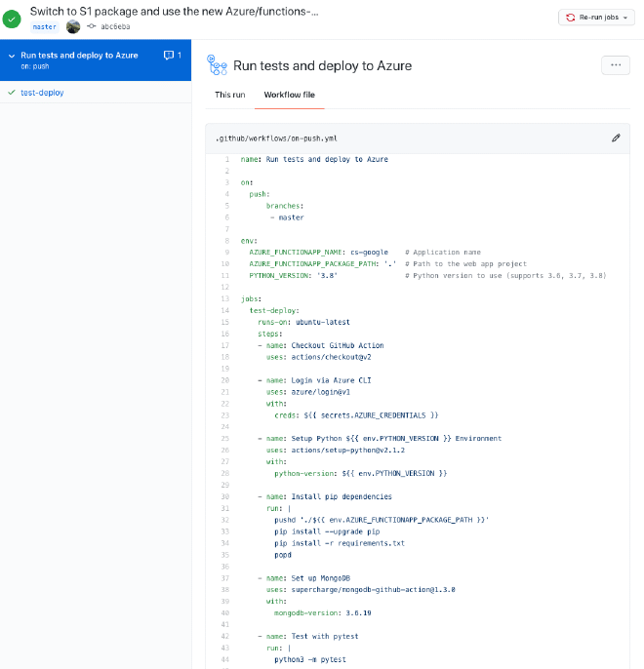Viewport: 644px width, 669px height.
Task: Click 'name: Install pip dependencies' line
Action: click(x=325, y=496)
